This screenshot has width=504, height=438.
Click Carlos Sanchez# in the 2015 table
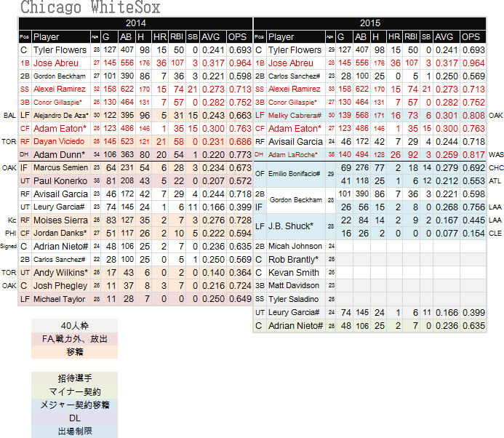[x=294, y=76]
